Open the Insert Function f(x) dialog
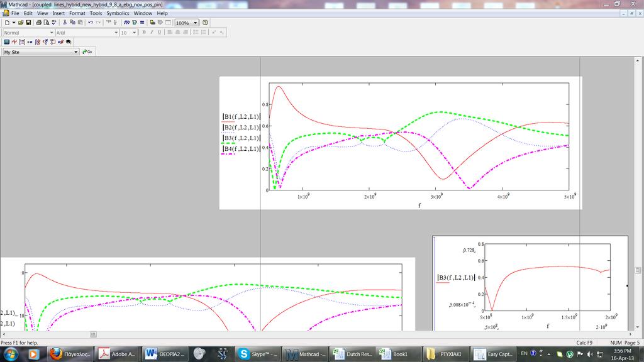 point(126,23)
